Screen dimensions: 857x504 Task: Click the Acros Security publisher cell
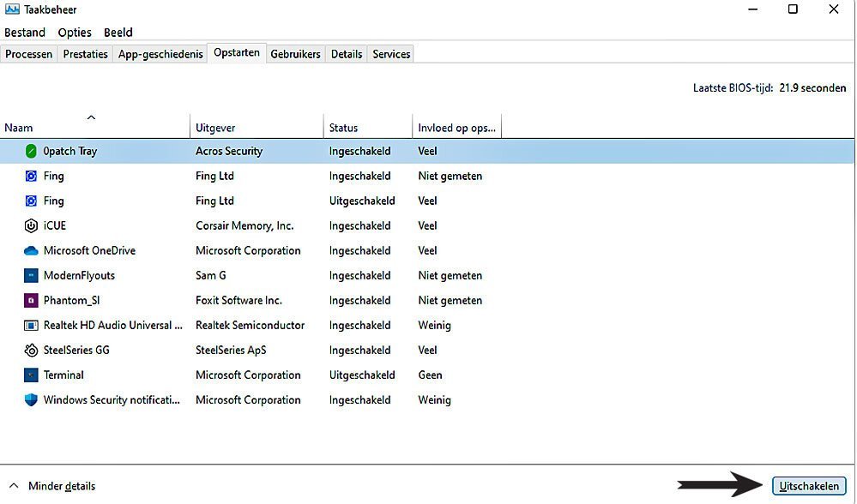coord(229,151)
